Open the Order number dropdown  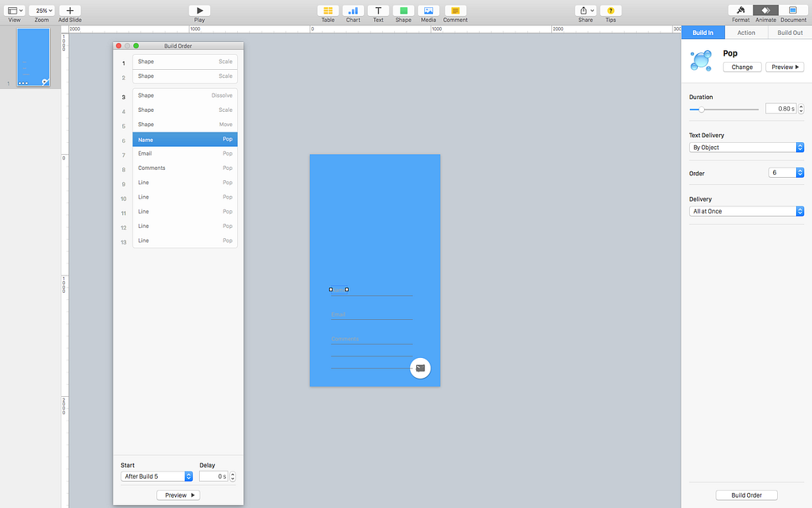786,172
